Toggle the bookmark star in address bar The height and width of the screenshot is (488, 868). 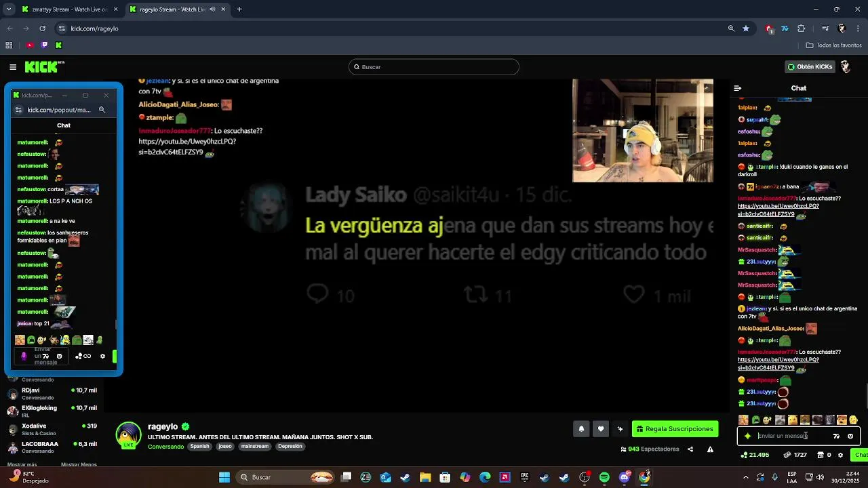coord(746,28)
